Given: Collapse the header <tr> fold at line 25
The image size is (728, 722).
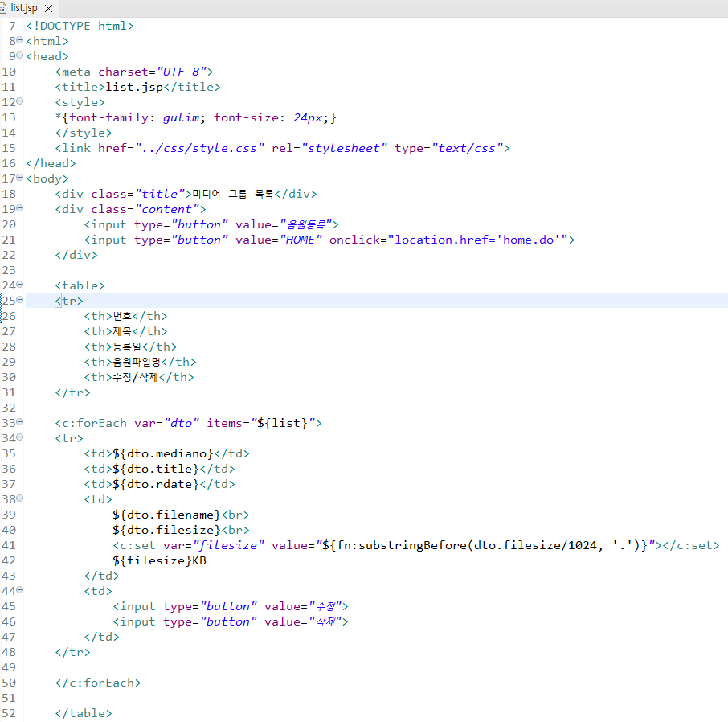Looking at the screenshot, I should [19, 300].
